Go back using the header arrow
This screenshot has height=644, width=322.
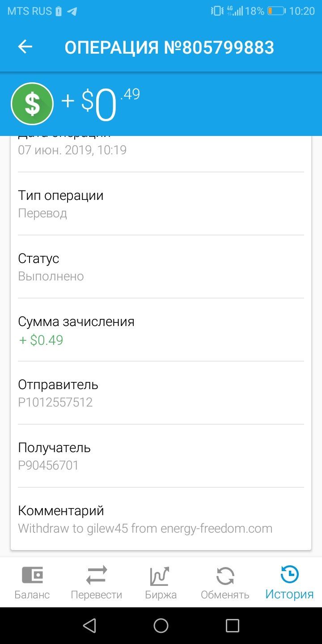click(25, 47)
